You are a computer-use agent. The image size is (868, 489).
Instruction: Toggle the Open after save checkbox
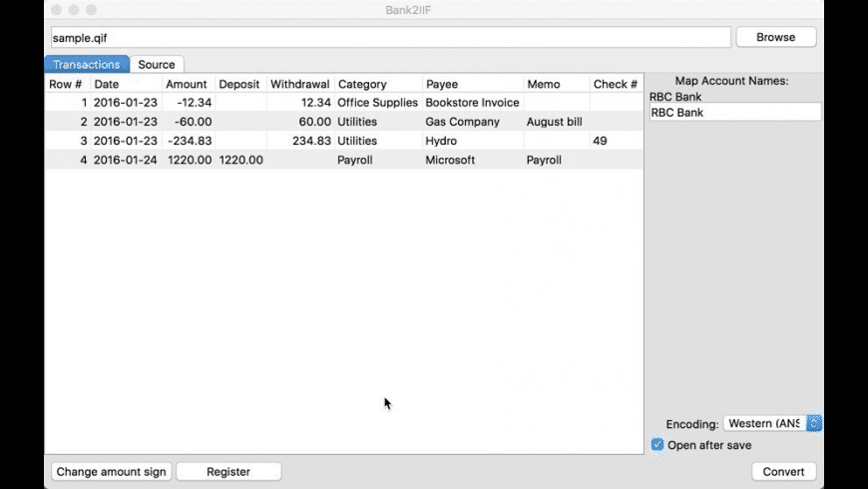(657, 445)
